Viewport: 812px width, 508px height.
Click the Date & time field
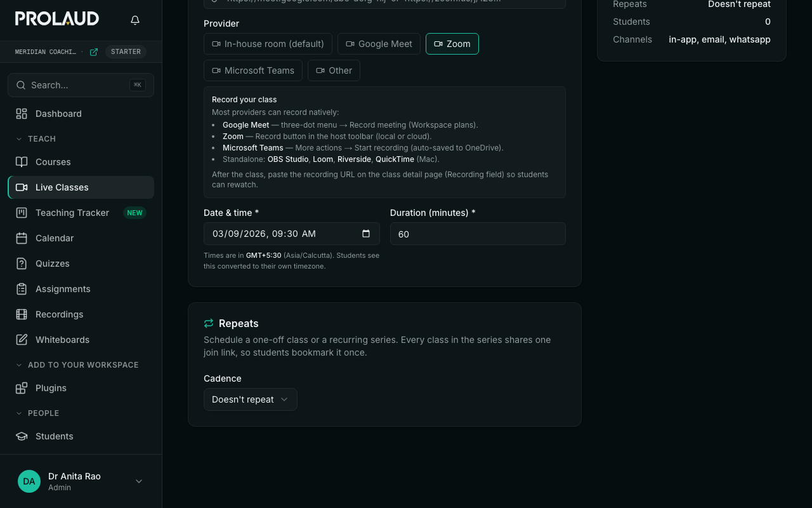point(291,234)
